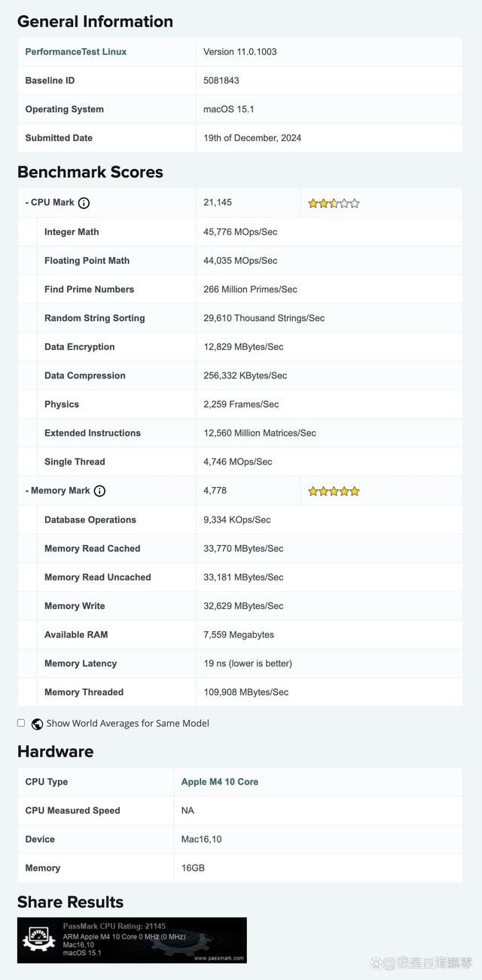Open the Apple M4 10 Core link

tap(219, 782)
